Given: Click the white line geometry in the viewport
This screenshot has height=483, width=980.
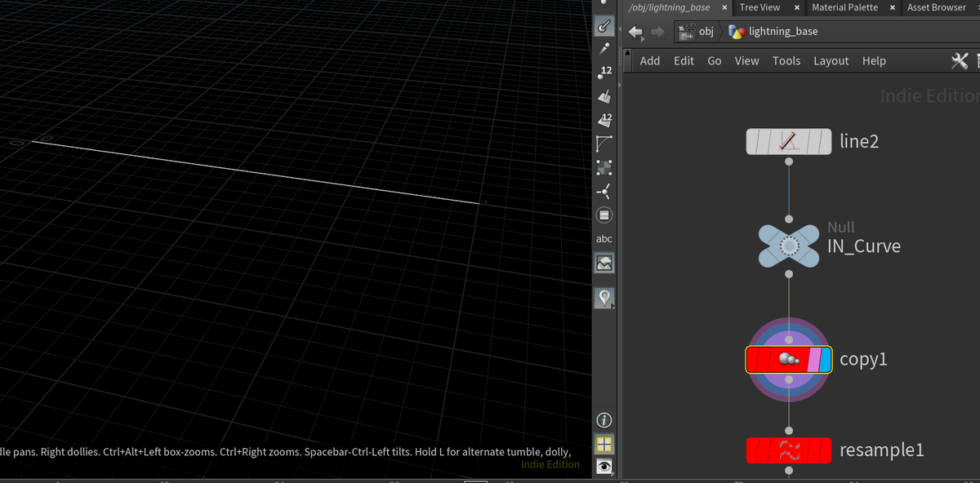Looking at the screenshot, I should point(255,172).
